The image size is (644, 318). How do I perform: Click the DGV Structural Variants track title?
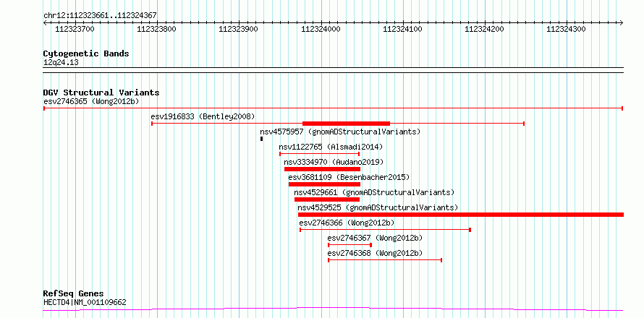(101, 93)
